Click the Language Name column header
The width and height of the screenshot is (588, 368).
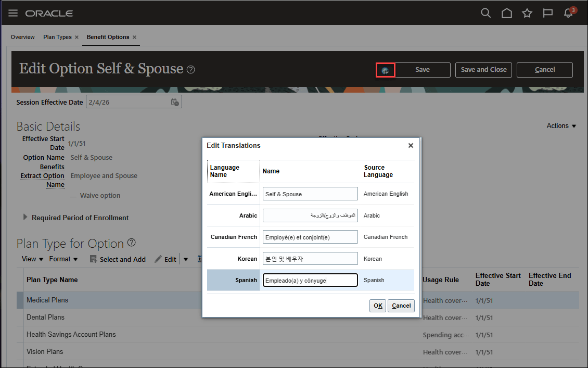(x=233, y=171)
